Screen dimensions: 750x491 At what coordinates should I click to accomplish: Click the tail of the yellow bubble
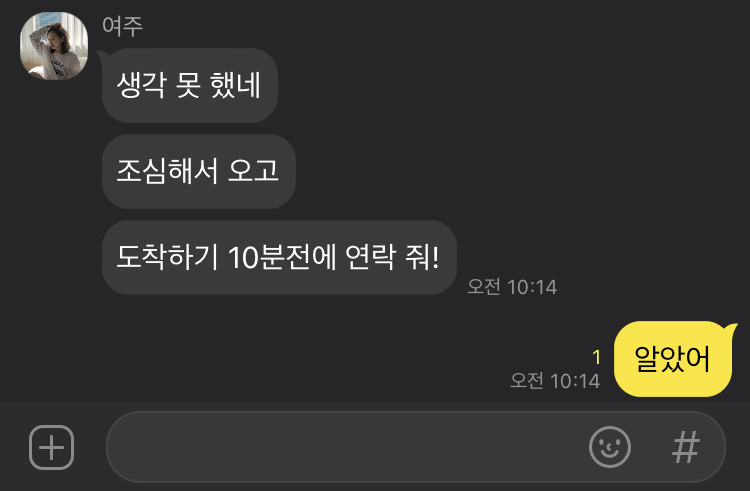(x=732, y=328)
